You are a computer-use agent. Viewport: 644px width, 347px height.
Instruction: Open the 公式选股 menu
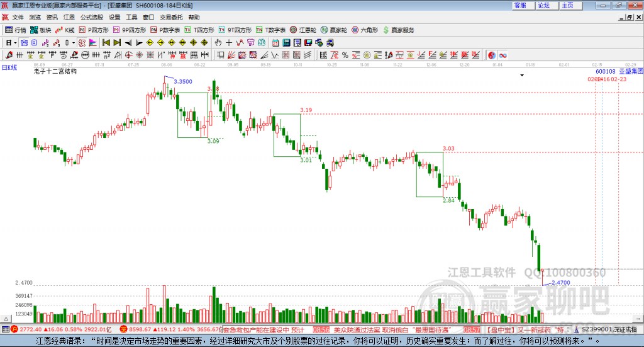click(92, 17)
